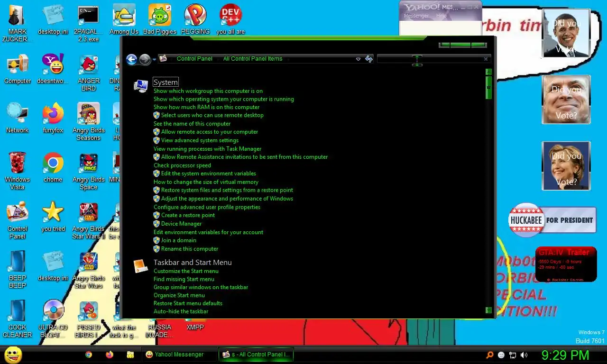Open 'you tried' star desktop icon
The width and height of the screenshot is (607, 364).
(x=53, y=217)
